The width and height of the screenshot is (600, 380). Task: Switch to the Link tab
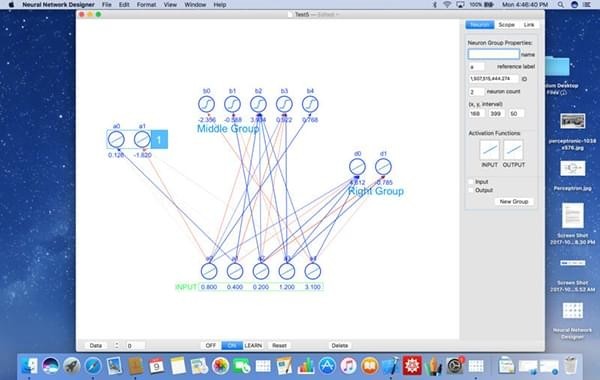coord(529,25)
